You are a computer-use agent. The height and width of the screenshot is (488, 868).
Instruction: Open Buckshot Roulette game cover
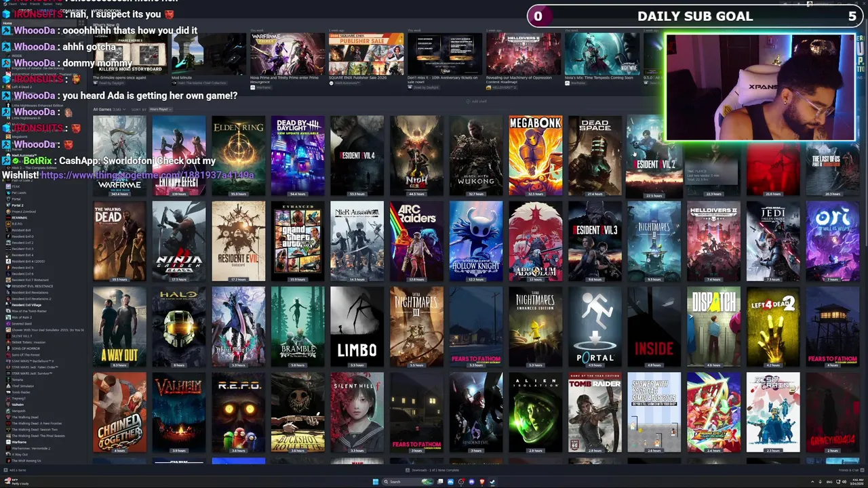(x=298, y=412)
